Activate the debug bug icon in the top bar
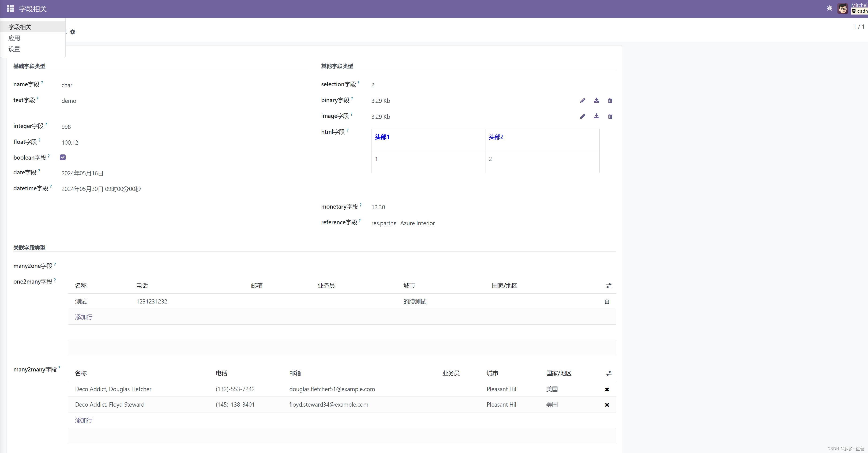The height and width of the screenshot is (453, 868). point(830,8)
